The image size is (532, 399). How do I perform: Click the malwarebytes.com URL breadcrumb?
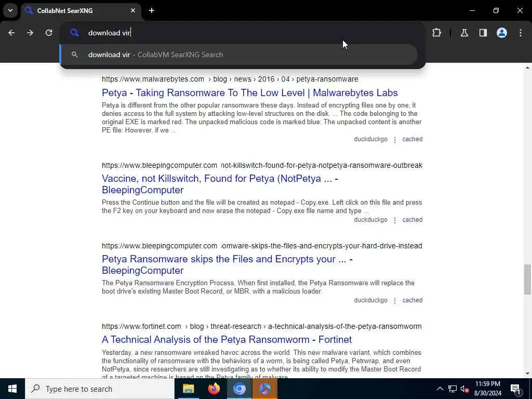pyautogui.click(x=230, y=79)
